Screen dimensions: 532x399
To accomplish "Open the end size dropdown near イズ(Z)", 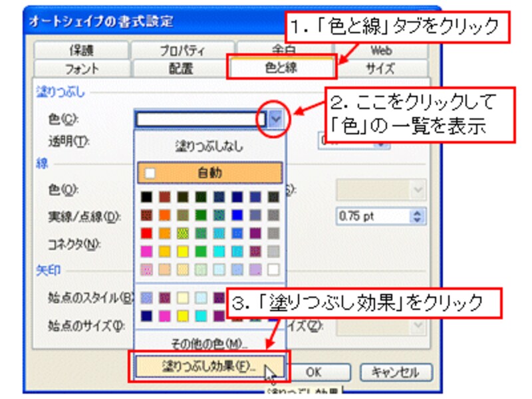I will coord(418,327).
